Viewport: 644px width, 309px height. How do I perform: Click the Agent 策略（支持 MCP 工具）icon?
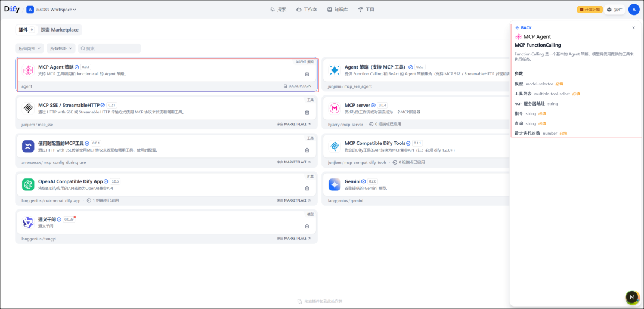[x=335, y=70]
